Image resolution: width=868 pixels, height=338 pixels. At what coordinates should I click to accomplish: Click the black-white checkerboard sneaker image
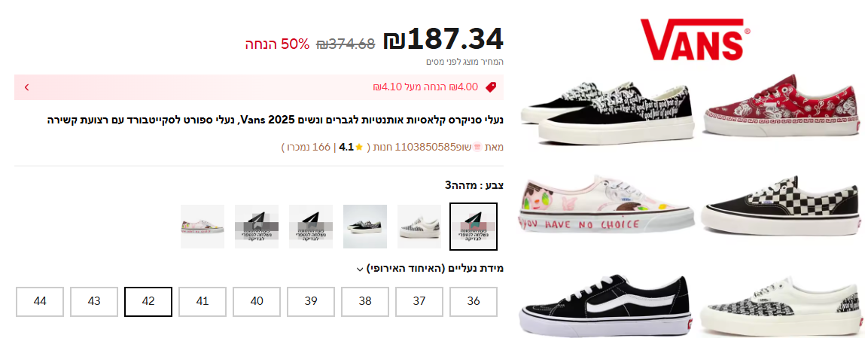(782, 206)
